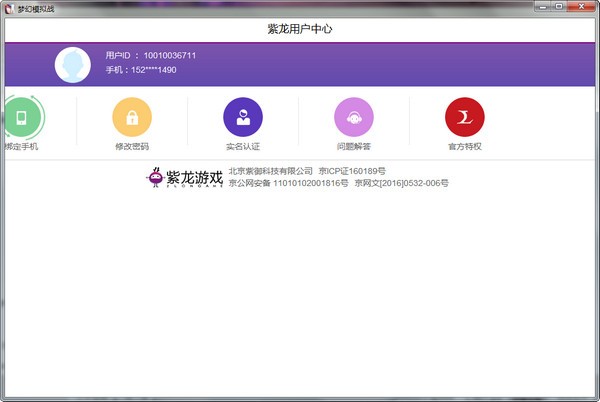This screenshot has width=600, height=402.
Task: Click the 官方特权 label
Action: coord(465,146)
